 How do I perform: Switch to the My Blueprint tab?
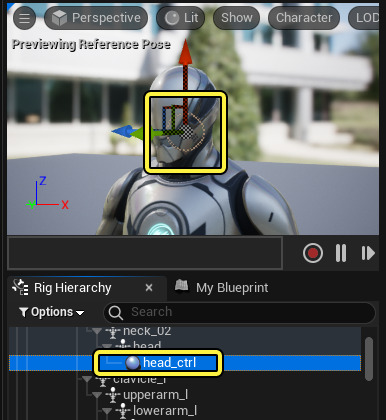coord(232,288)
